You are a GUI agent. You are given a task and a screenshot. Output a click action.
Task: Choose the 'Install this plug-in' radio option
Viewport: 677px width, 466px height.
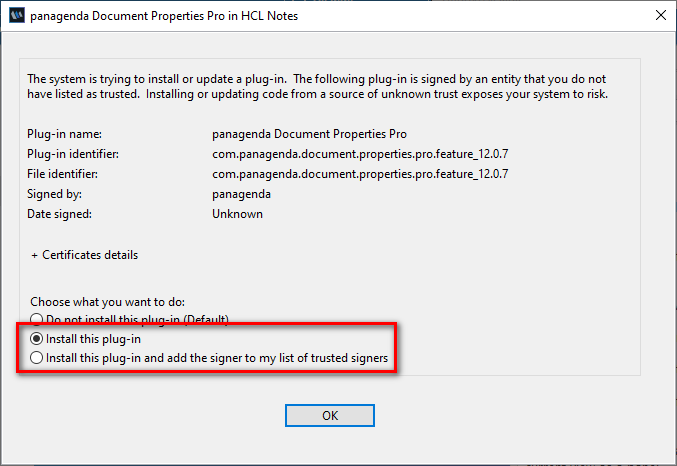[37, 339]
